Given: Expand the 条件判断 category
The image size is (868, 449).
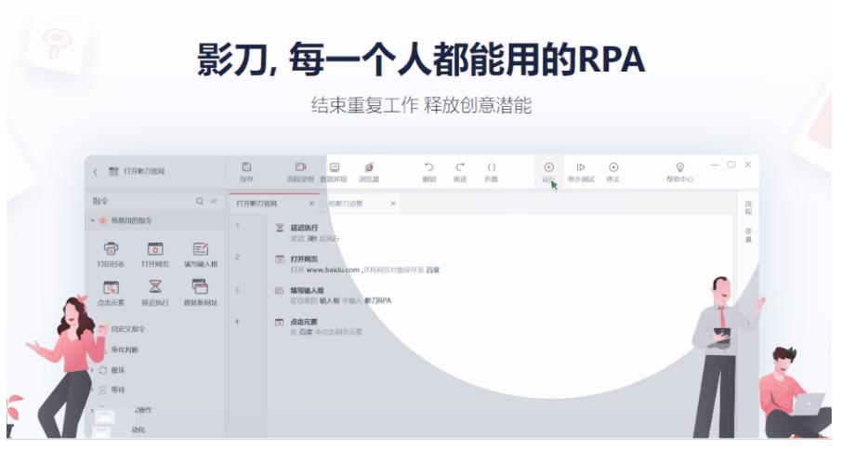Looking at the screenshot, I should 125,350.
